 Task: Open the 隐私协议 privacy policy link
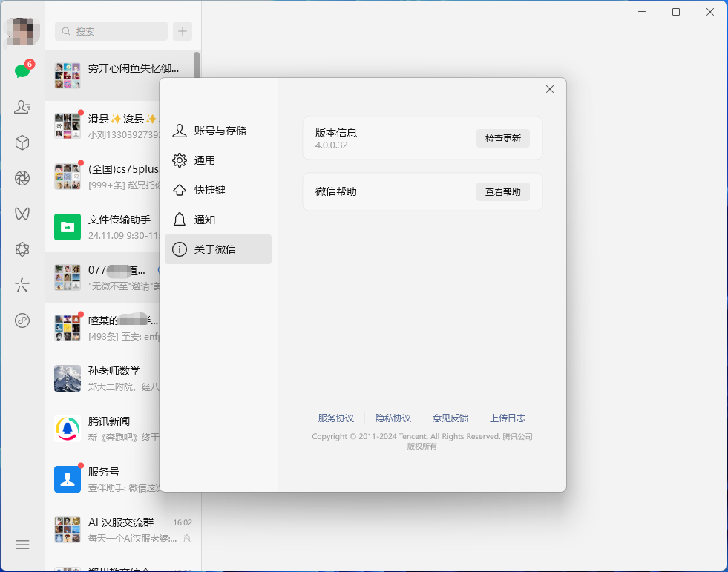tap(393, 418)
